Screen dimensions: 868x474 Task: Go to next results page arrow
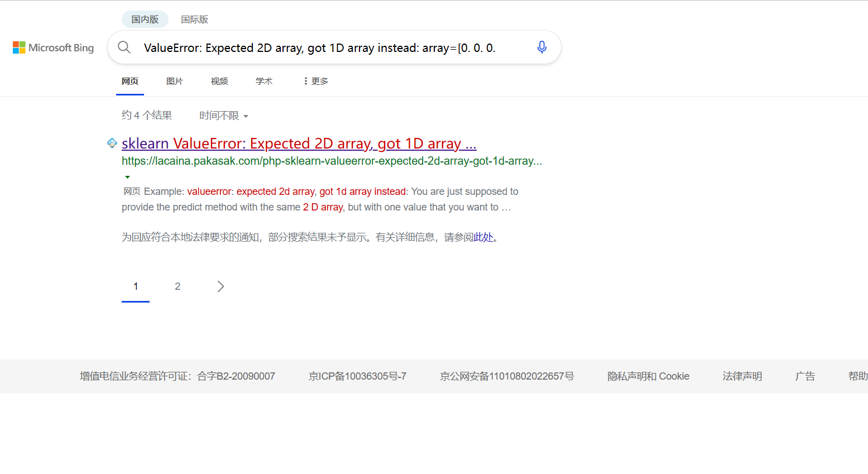[220, 286]
